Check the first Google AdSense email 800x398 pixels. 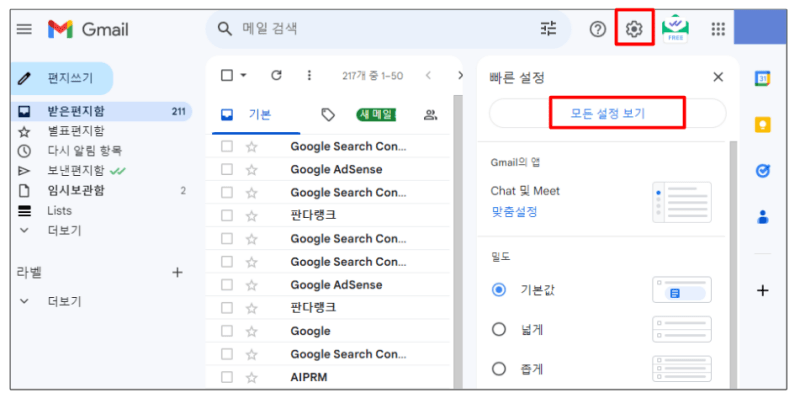(x=227, y=169)
